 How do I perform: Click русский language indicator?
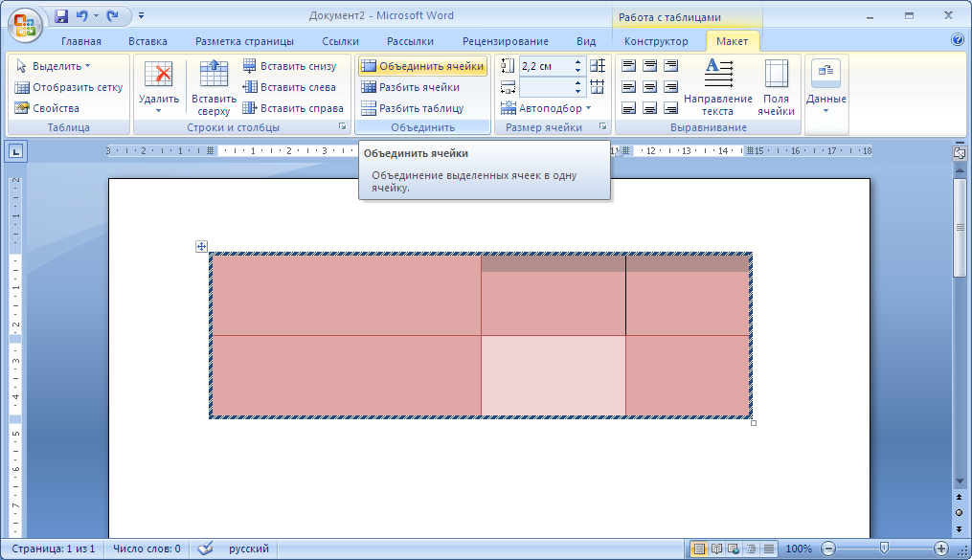(x=249, y=549)
